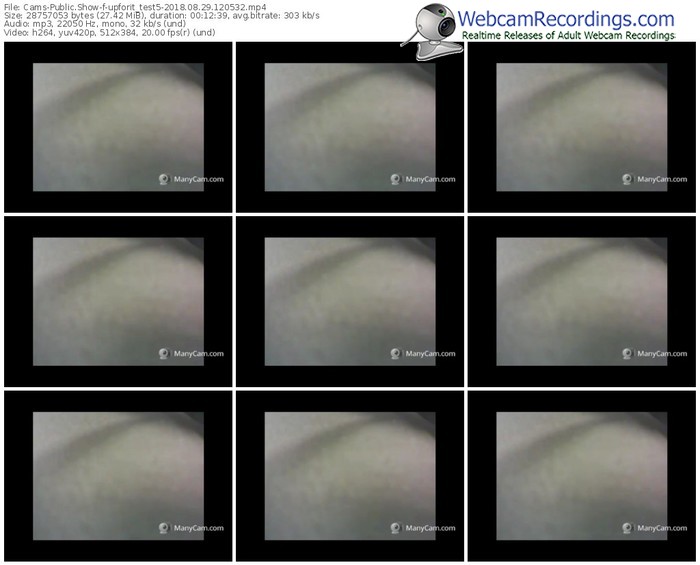Select the second row right video thumbnail
The image size is (700, 565).
point(581,301)
